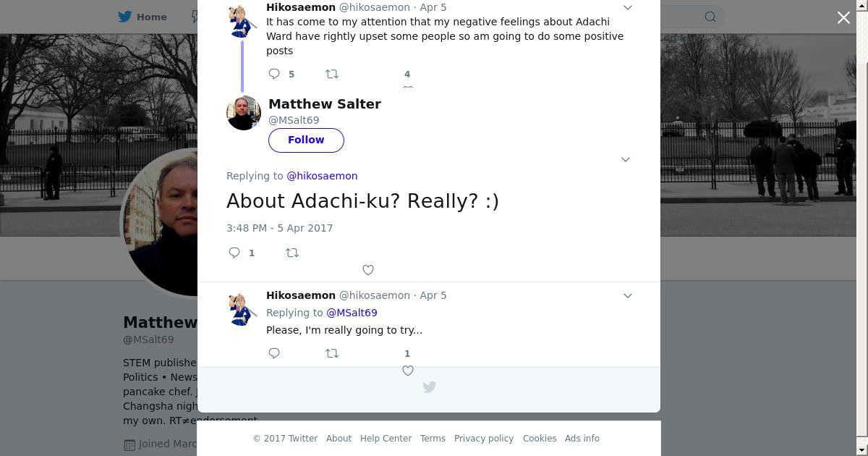Click Matthew Salter's avatar in the tweet
The width and height of the screenshot is (868, 456).
[244, 113]
